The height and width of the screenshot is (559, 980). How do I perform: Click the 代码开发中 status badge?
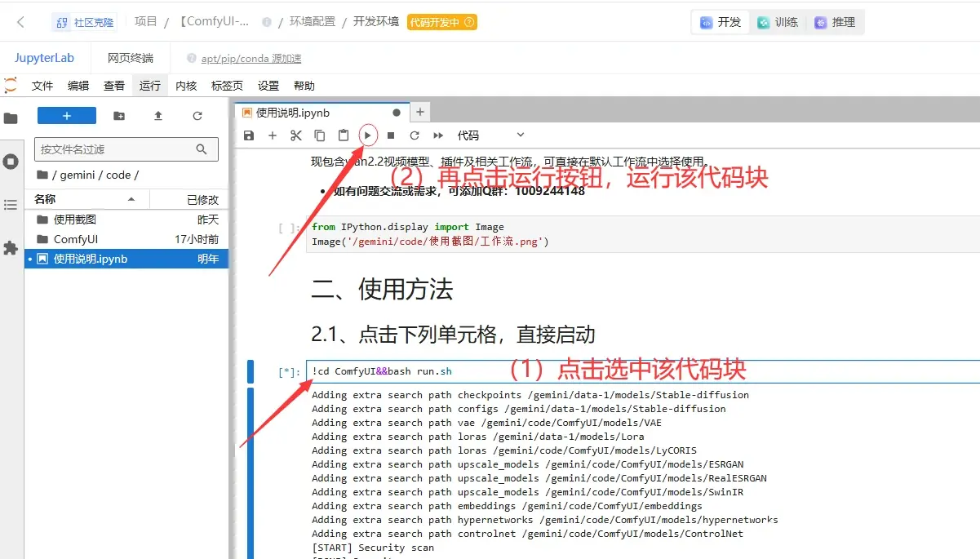(x=442, y=22)
